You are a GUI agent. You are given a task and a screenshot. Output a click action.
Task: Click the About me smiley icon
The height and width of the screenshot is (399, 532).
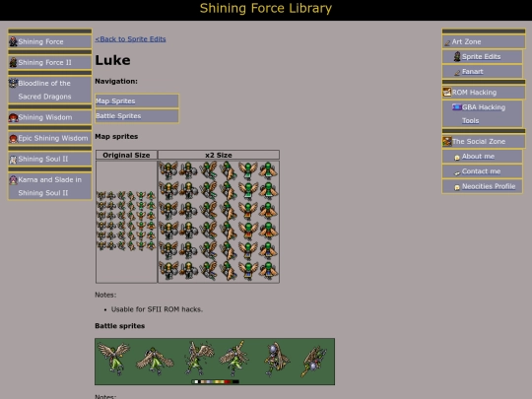pyautogui.click(x=457, y=157)
